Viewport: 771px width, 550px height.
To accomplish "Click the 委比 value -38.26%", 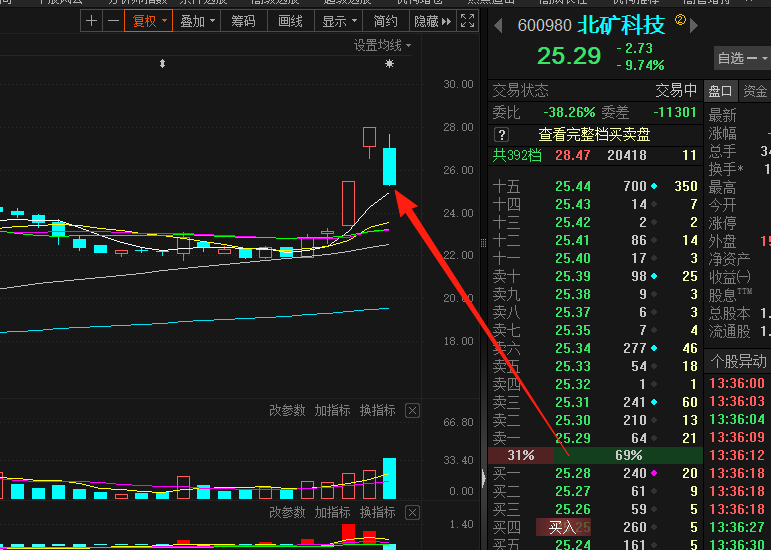I will (x=569, y=113).
